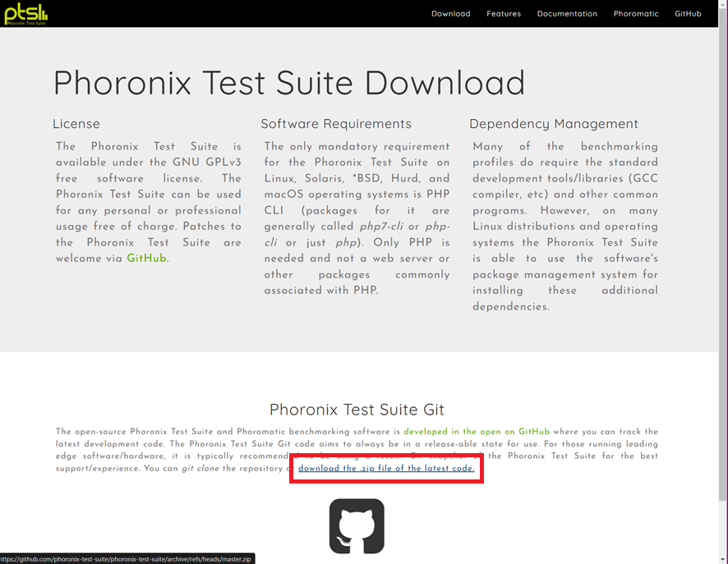The image size is (728, 564).
Task: Click the 'Software Requirements' heading
Action: pos(336,124)
